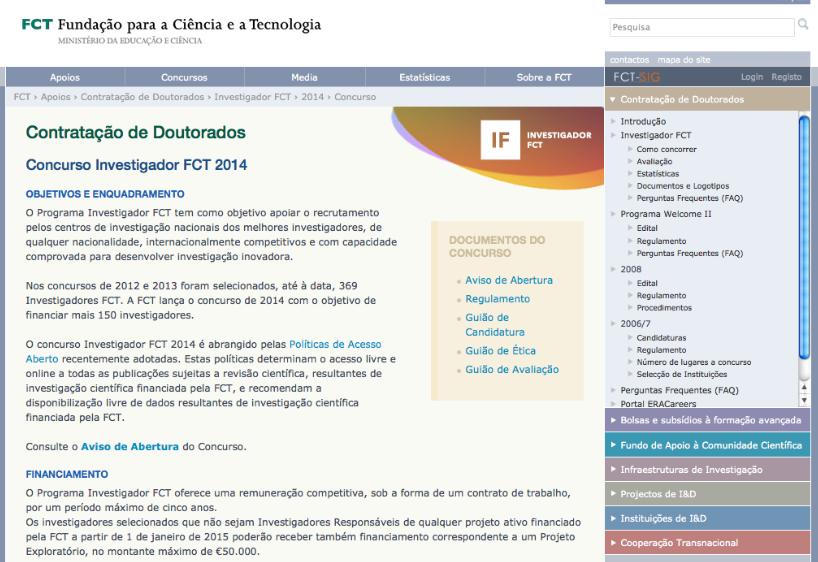Open the Estatísticas menu
The image size is (818, 562).
point(425,77)
